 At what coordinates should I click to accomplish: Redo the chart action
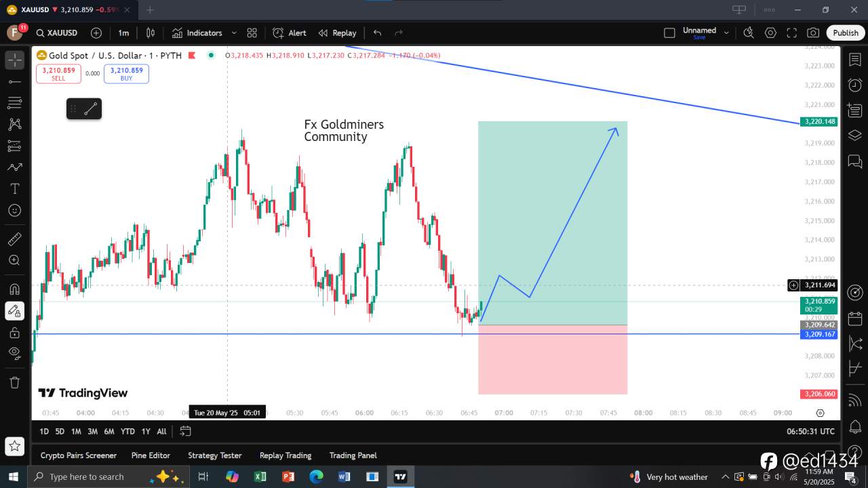(399, 33)
